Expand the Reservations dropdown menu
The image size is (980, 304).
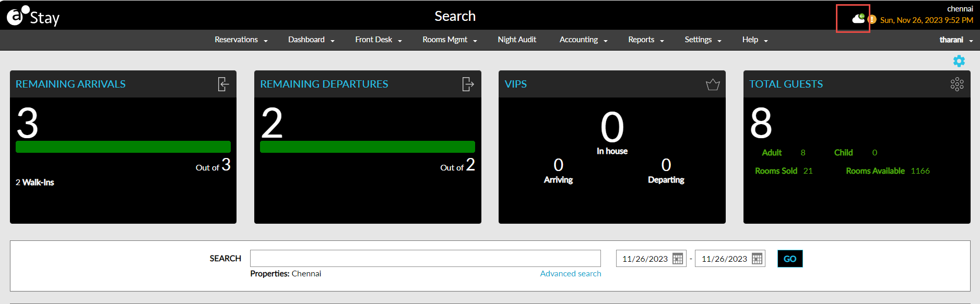point(241,40)
